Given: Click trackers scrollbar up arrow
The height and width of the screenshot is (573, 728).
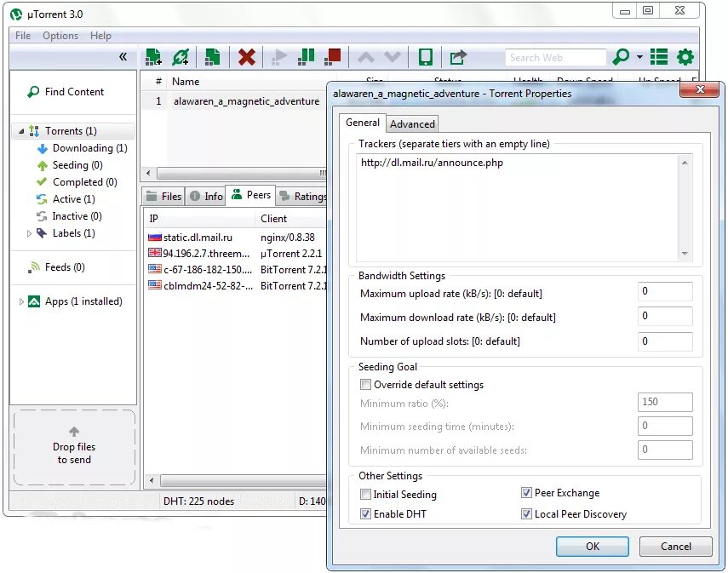Looking at the screenshot, I should [x=685, y=163].
